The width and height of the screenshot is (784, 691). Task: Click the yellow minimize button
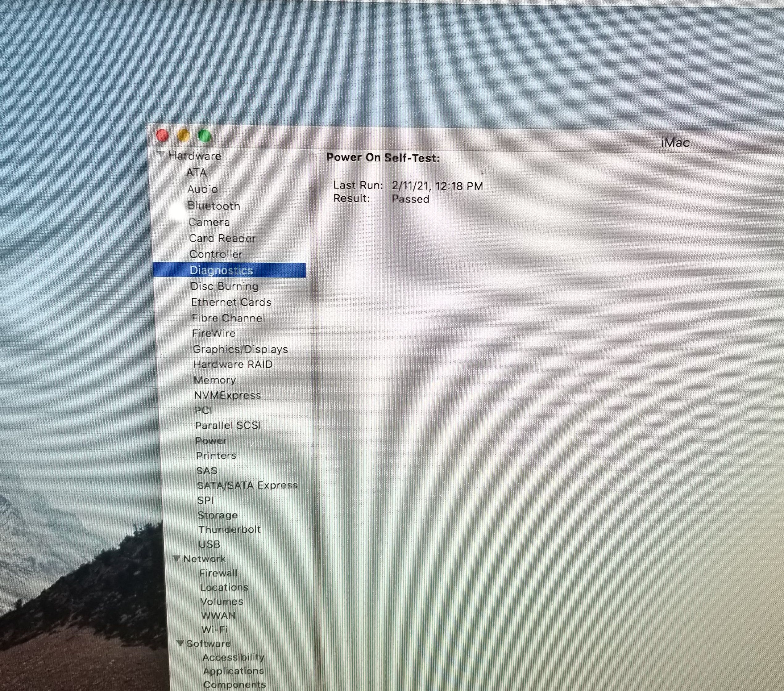point(183,135)
